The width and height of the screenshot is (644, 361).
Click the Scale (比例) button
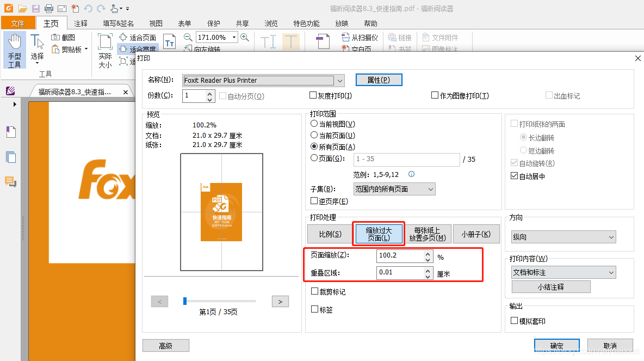(x=330, y=234)
